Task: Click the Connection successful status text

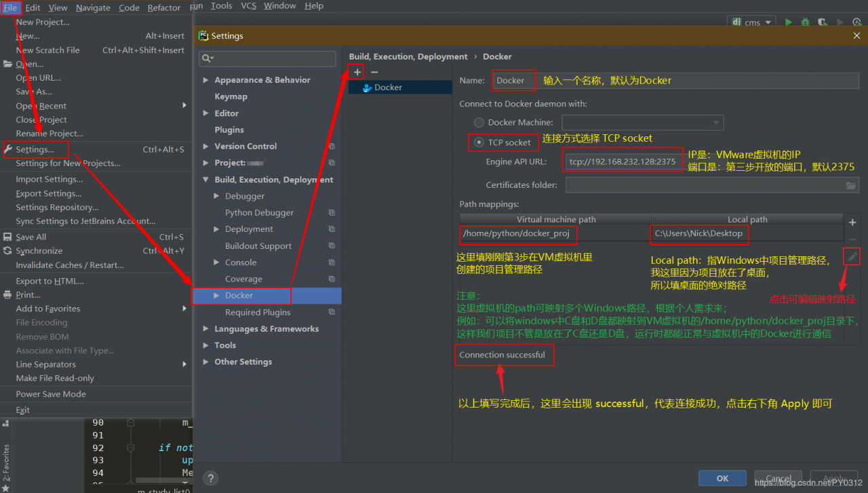Action: click(x=502, y=355)
